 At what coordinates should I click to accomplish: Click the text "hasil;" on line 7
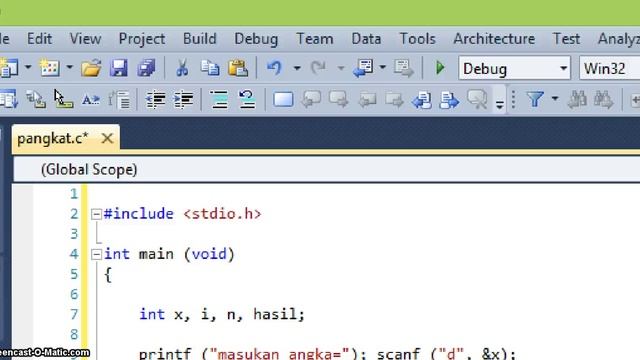(x=279, y=315)
